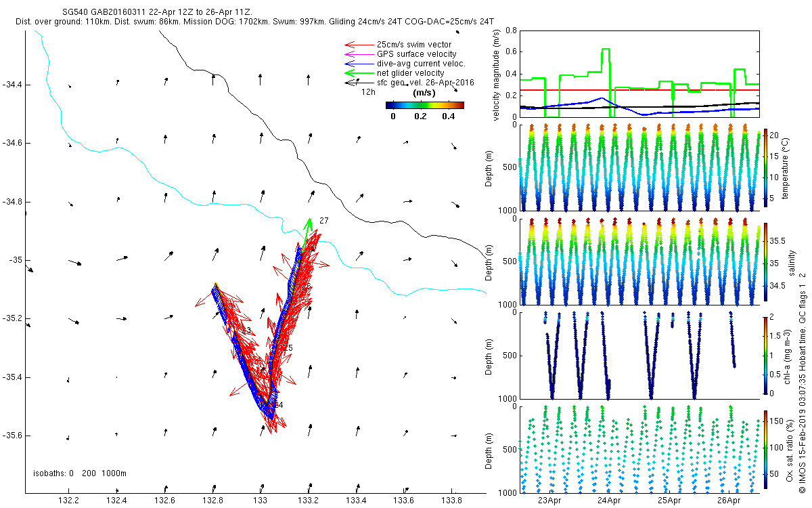Click the green arrowhead near waypoint 27

click(x=309, y=223)
